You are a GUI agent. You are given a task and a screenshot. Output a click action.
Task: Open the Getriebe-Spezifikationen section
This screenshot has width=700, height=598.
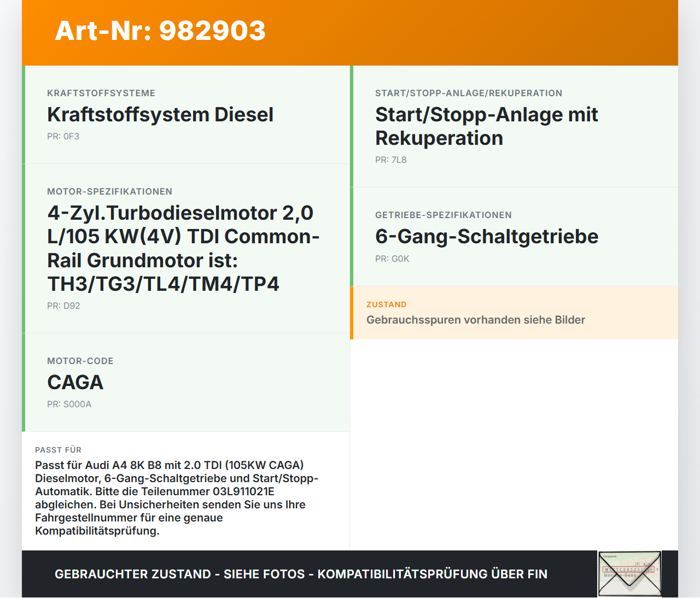pos(444,215)
